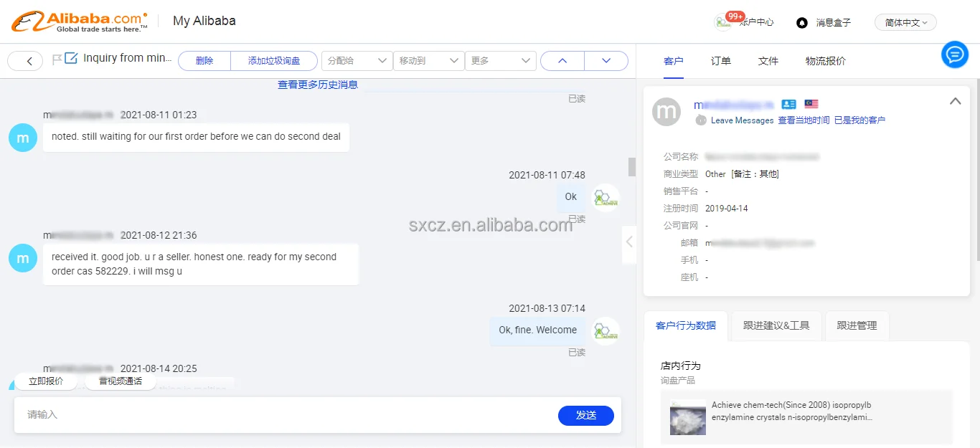Image resolution: width=980 pixels, height=448 pixels.
Task: Switch to the 订单 tab
Action: click(x=721, y=62)
